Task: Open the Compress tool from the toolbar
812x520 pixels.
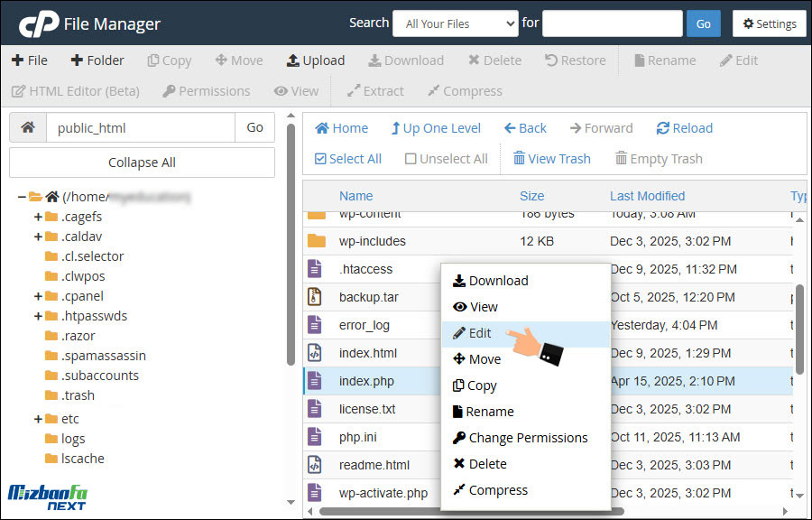Action: pyautogui.click(x=464, y=90)
